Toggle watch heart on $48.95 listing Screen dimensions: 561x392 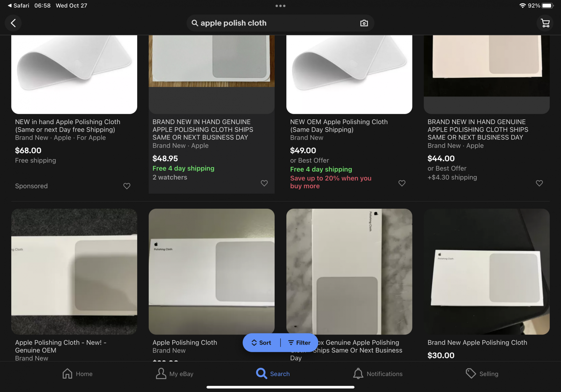(264, 183)
